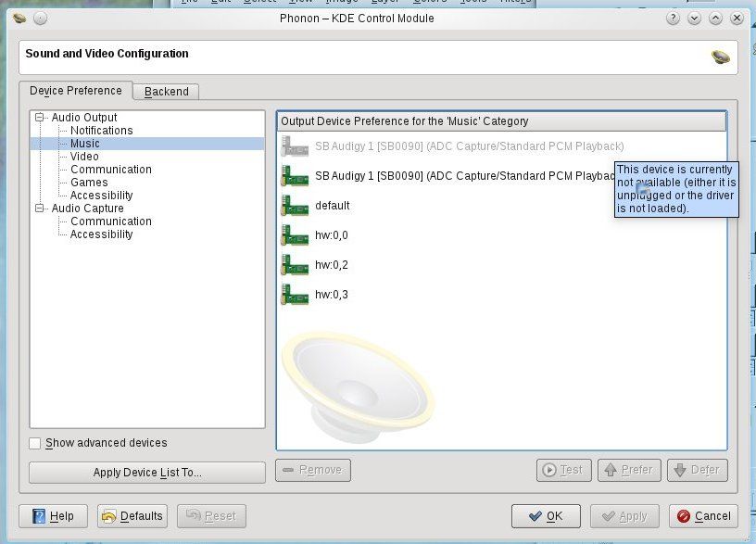Select the Video category
Viewport: 756px width, 544px height.
point(84,157)
